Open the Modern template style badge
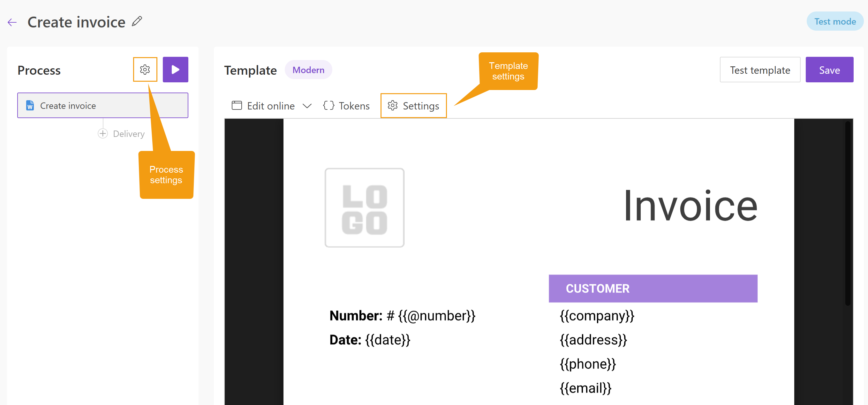 pos(308,70)
